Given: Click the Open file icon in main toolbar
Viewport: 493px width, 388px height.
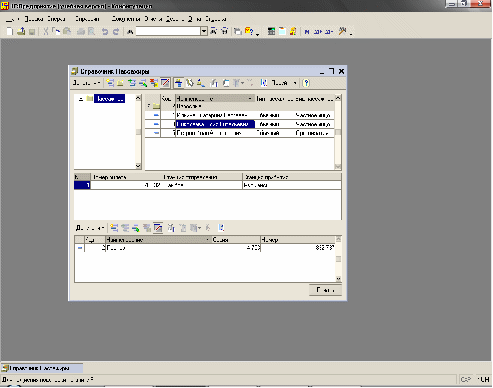Looking at the screenshot, I should click(21, 31).
